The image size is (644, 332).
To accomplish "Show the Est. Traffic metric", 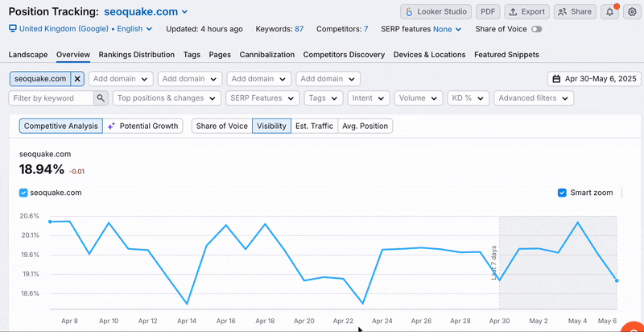I will pos(314,127).
